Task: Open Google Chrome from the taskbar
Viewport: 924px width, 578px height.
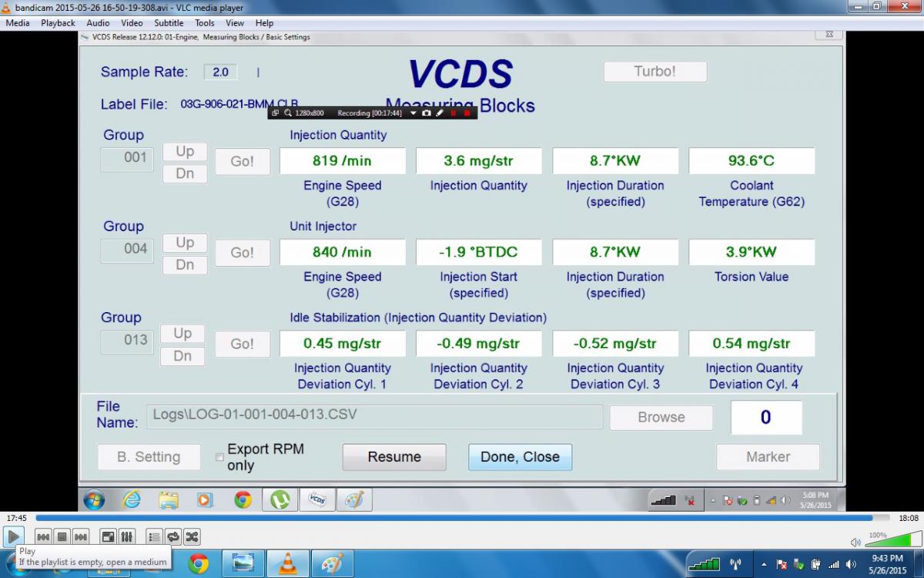Action: (198, 564)
